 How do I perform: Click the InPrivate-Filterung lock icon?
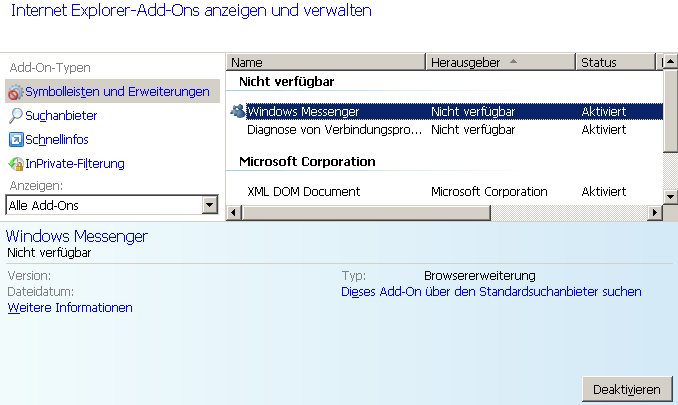tap(16, 163)
